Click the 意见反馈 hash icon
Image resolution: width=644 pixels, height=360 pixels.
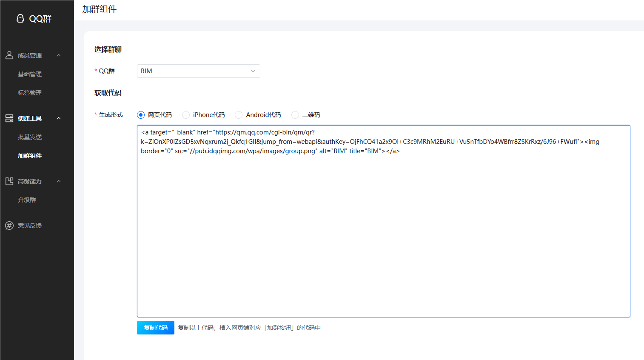[x=9, y=226]
